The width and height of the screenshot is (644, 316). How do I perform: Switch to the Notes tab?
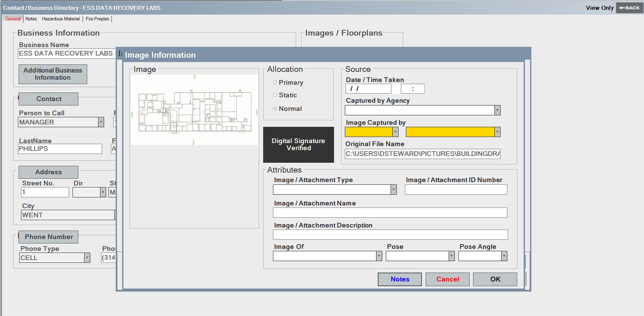click(x=31, y=19)
